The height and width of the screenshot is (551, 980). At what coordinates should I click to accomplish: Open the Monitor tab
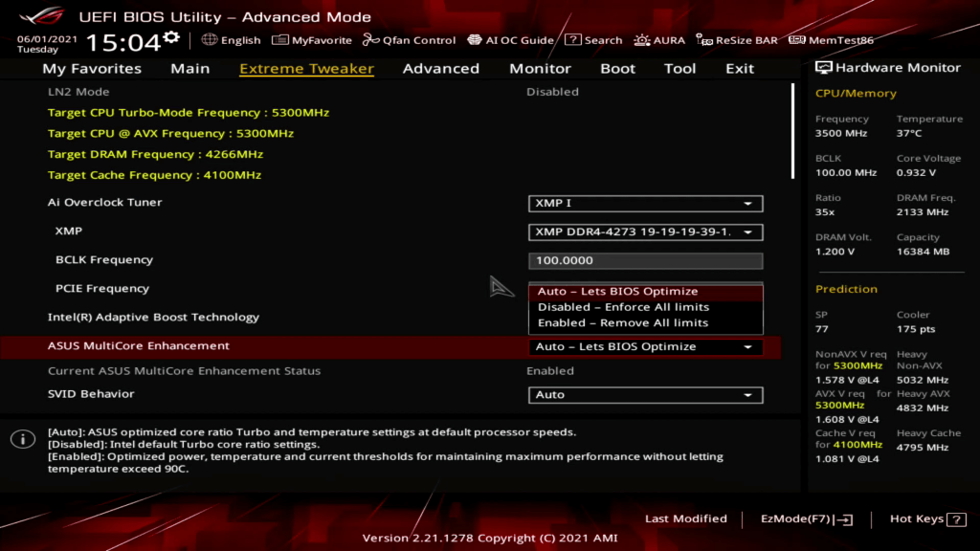(x=540, y=68)
